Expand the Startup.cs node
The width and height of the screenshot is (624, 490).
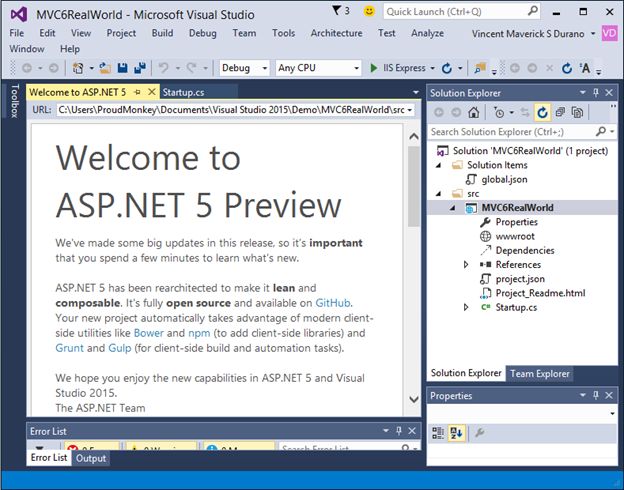click(x=466, y=307)
